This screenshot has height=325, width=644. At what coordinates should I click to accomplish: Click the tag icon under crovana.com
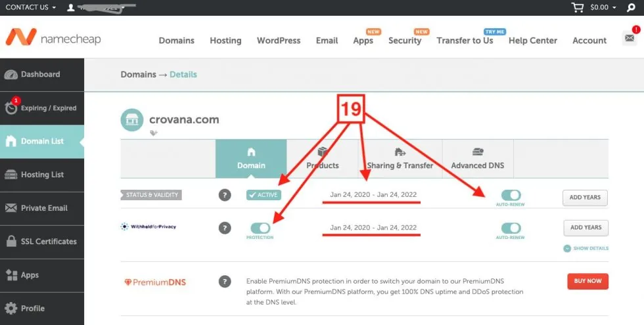pos(154,133)
